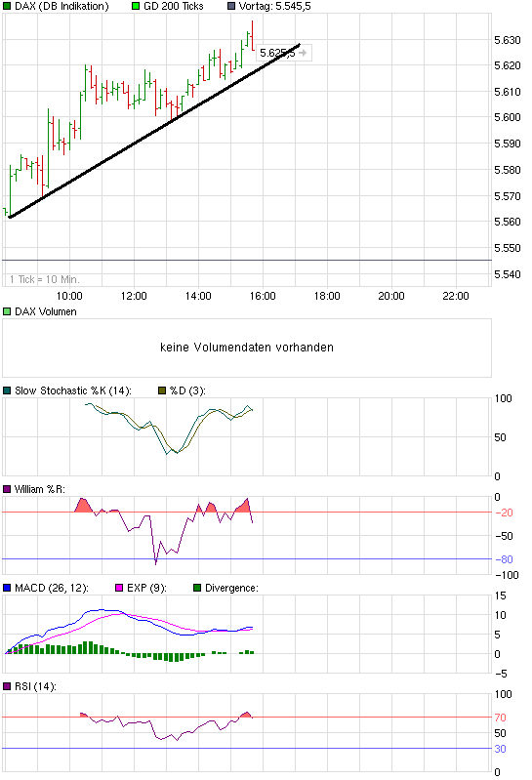Click the William %R purple legend square

(7, 489)
